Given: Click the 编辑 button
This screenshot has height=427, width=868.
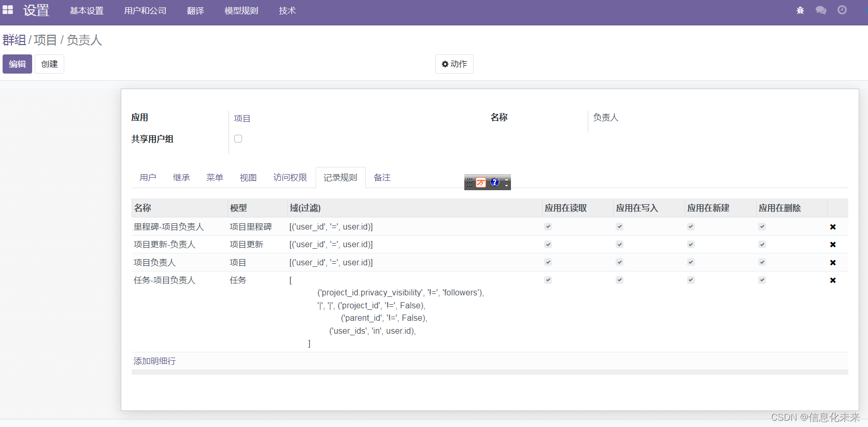Looking at the screenshot, I should coord(17,64).
